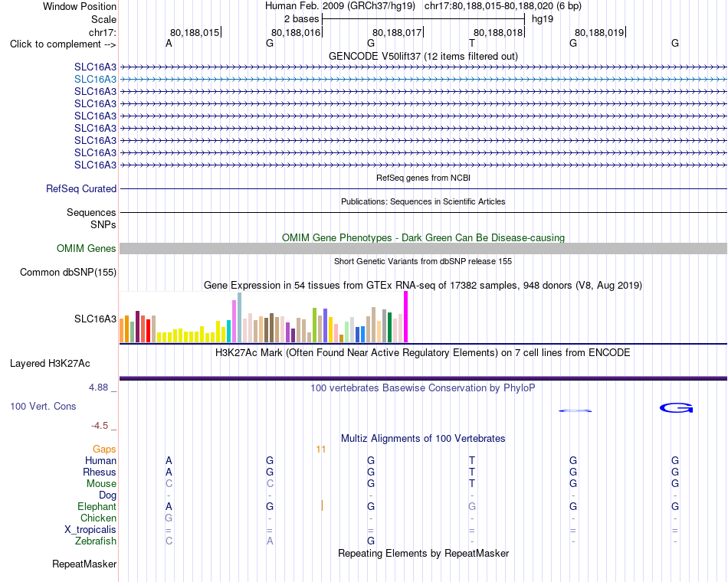The height and width of the screenshot is (582, 728).
Task: Click the Common dbSNP(155) track label
Action: (67, 273)
